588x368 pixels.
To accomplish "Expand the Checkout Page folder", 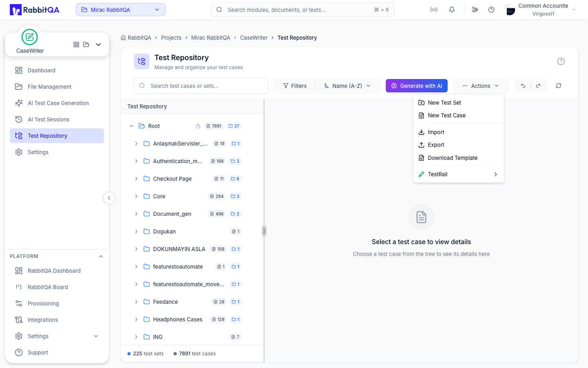I will click(x=136, y=179).
